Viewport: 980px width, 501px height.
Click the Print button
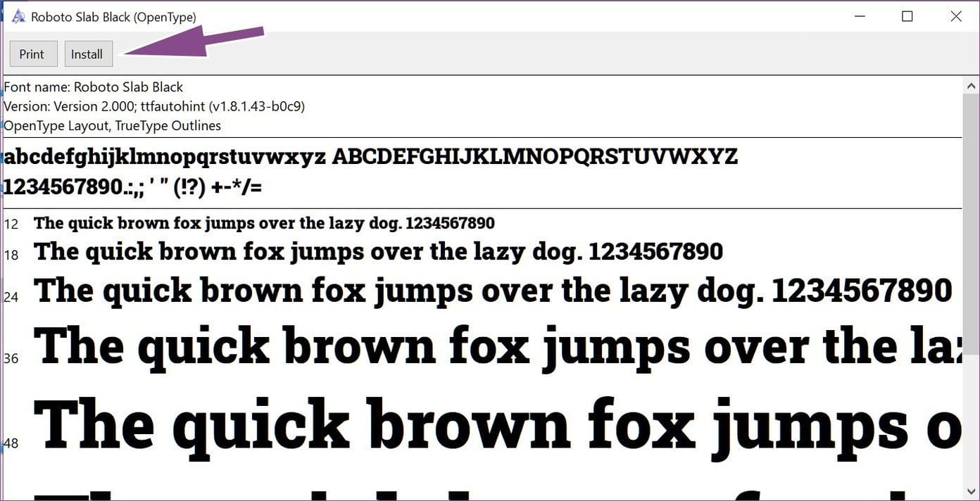pyautogui.click(x=33, y=54)
